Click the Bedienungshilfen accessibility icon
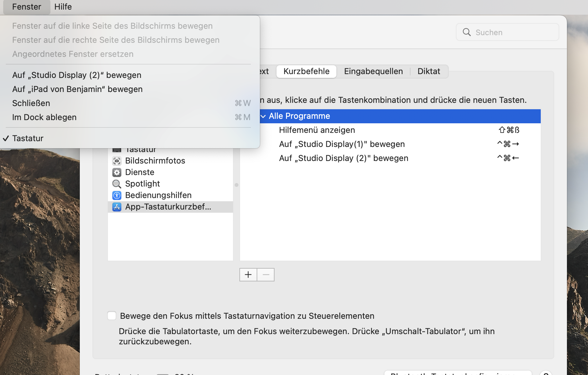The image size is (588, 375). 117,195
